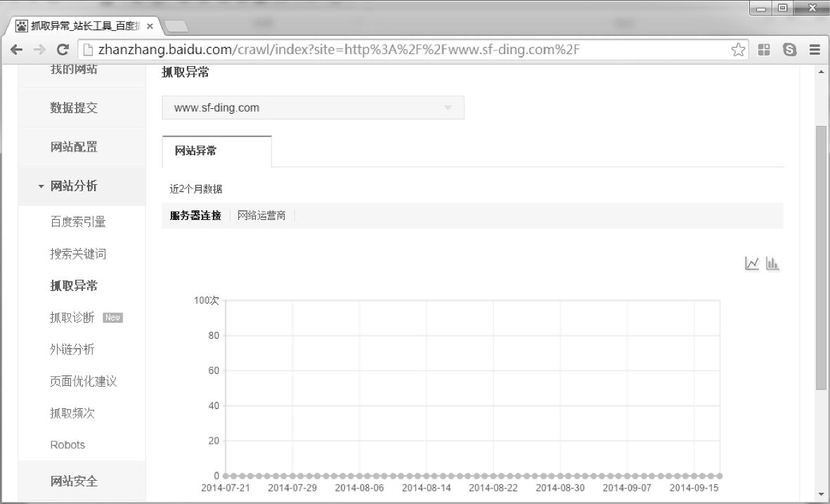The width and height of the screenshot is (830, 504).
Task: Click chart data point at 2014-09-15
Action: (x=694, y=476)
